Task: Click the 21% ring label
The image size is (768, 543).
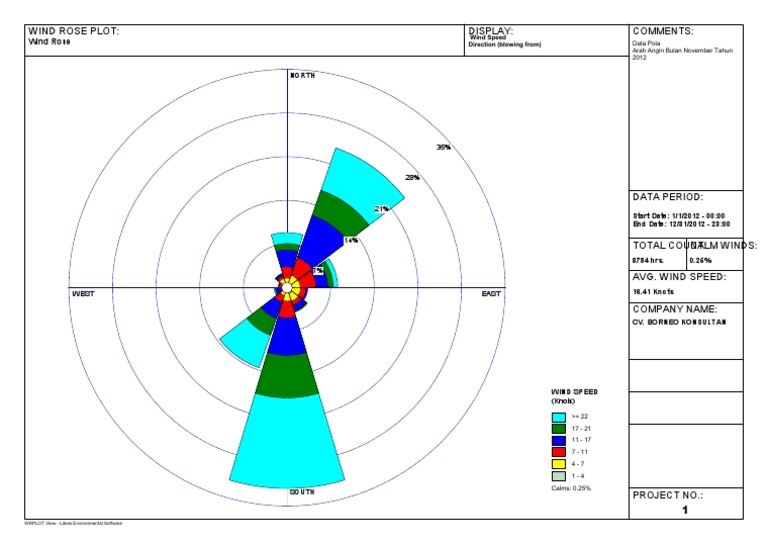Action: pyautogui.click(x=382, y=209)
